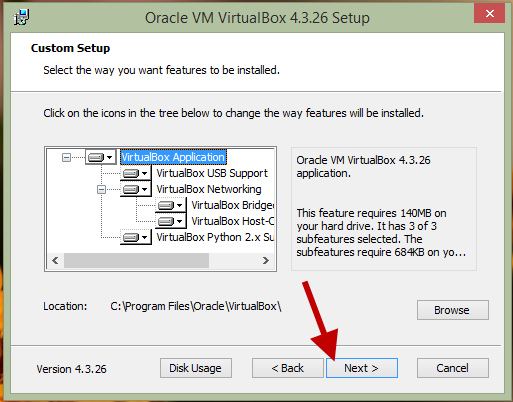Screen dimensions: 513x402
Task: Select the VirtualBox Application tree item
Action: 173,157
